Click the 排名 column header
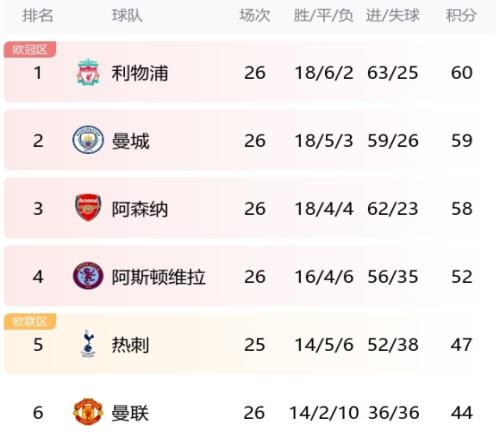Screen dimensions: 500x440 point(38,15)
